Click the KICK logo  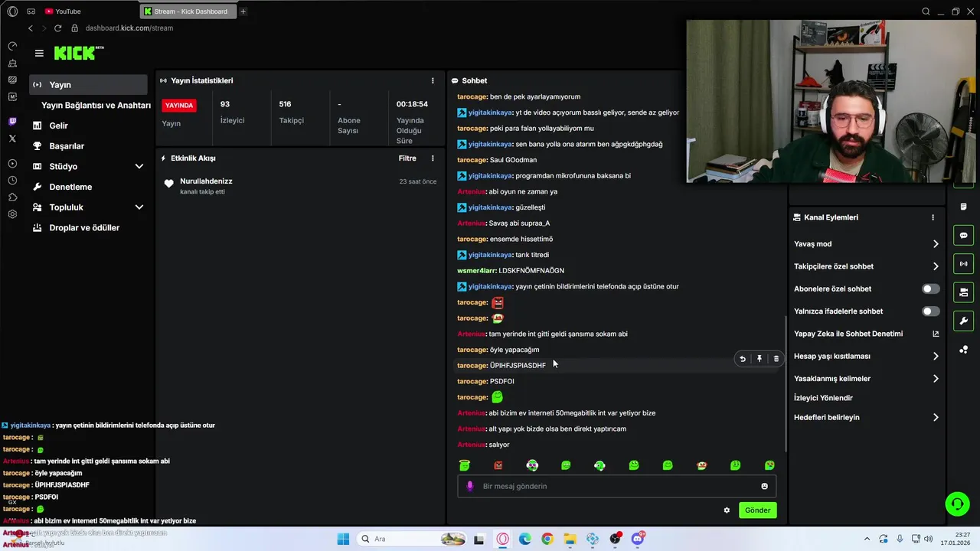tap(79, 53)
